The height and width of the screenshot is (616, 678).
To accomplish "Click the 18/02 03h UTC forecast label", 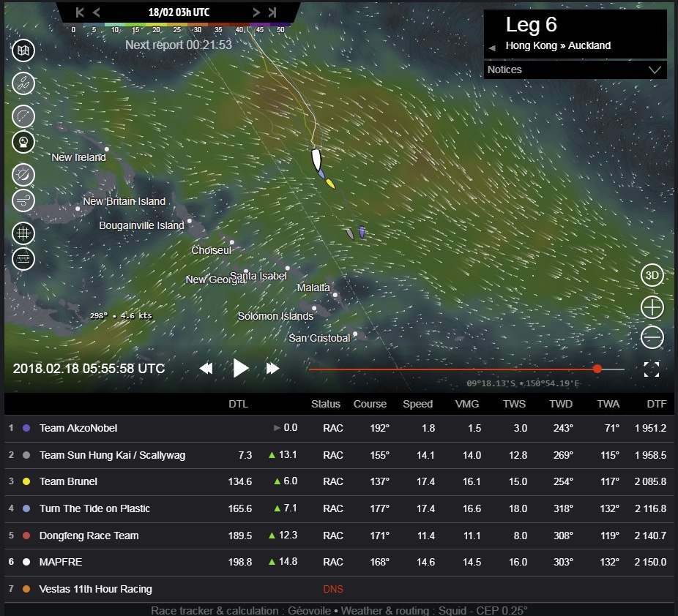I will point(179,12).
